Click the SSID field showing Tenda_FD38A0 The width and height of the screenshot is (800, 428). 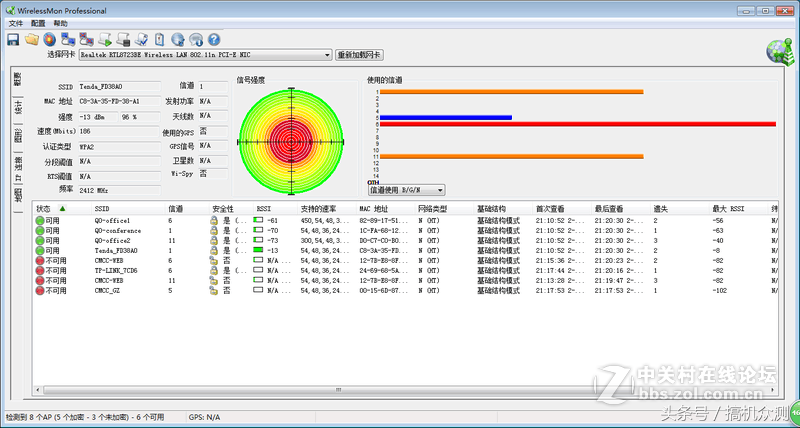click(x=119, y=87)
